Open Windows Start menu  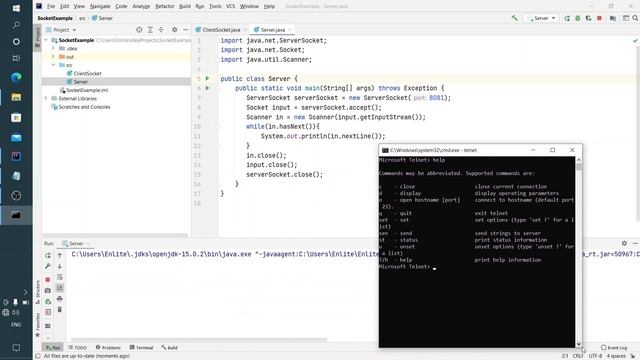[16, 8]
